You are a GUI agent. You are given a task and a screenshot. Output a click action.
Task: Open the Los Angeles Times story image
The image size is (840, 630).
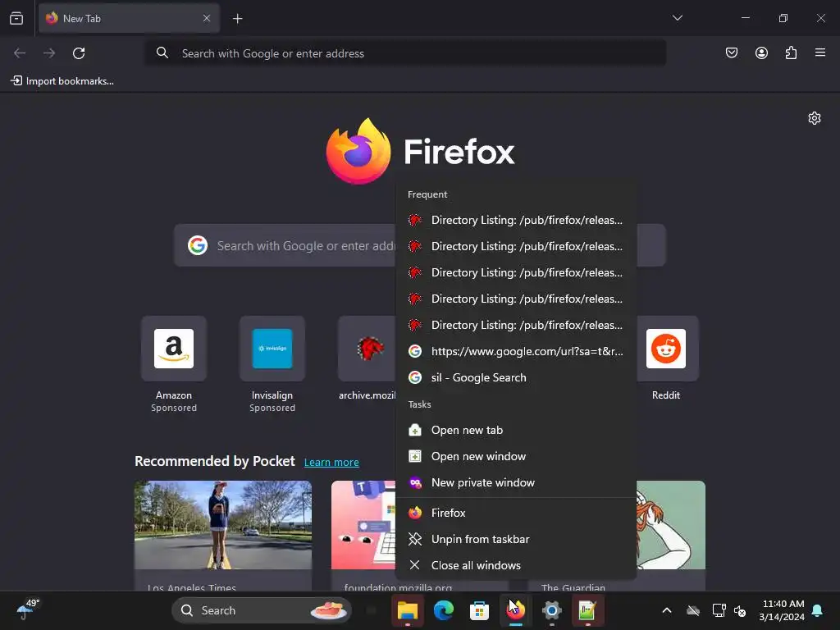[x=223, y=525]
